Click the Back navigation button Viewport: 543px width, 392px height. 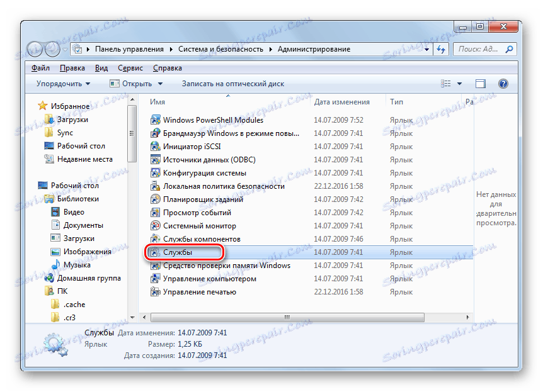point(35,49)
